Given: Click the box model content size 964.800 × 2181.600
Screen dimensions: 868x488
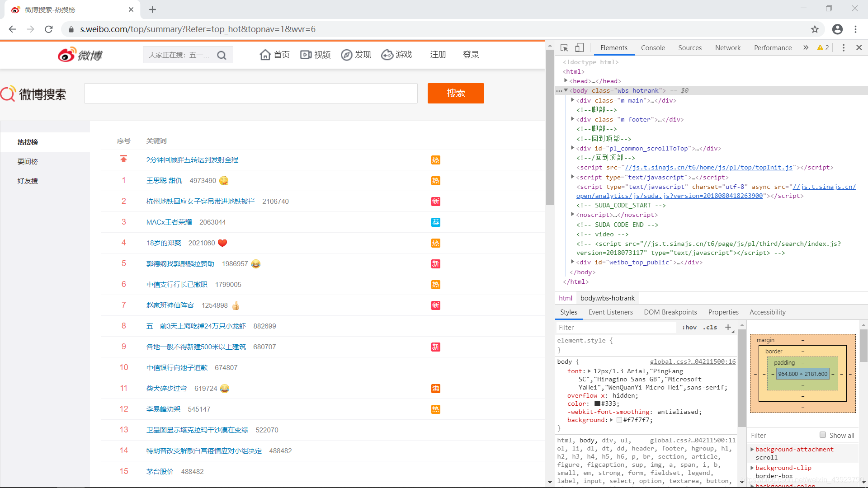Looking at the screenshot, I should 802,374.
